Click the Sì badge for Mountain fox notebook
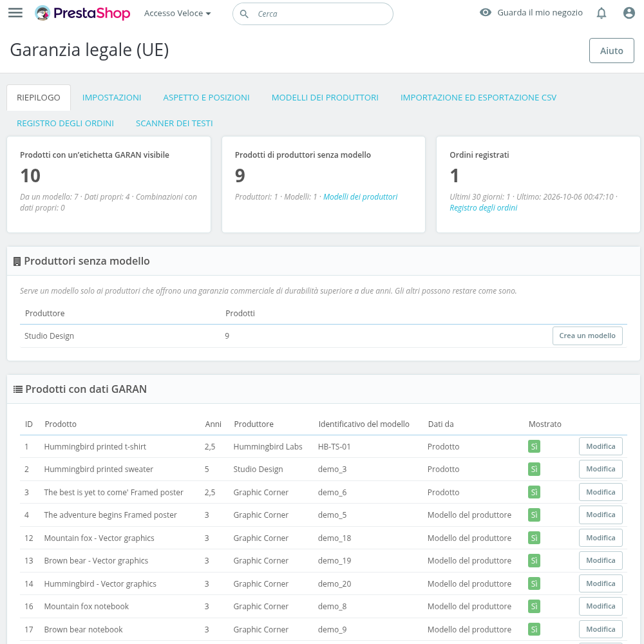This screenshot has height=644, width=644. (534, 606)
